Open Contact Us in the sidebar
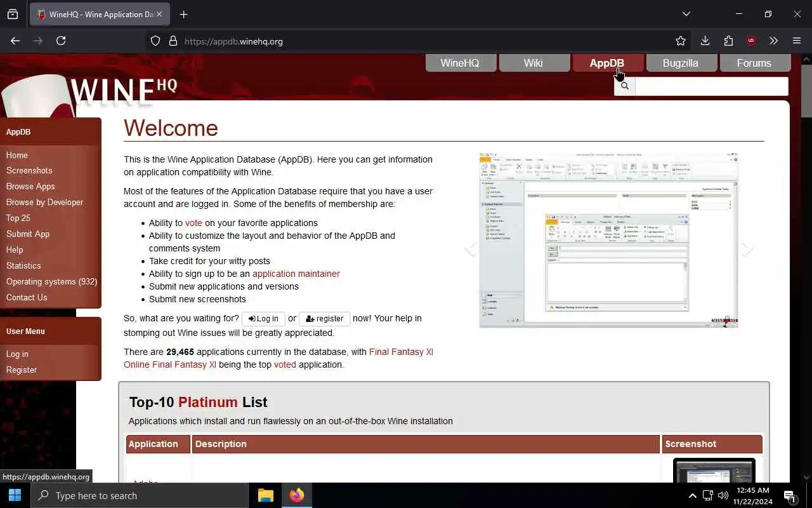 [27, 297]
